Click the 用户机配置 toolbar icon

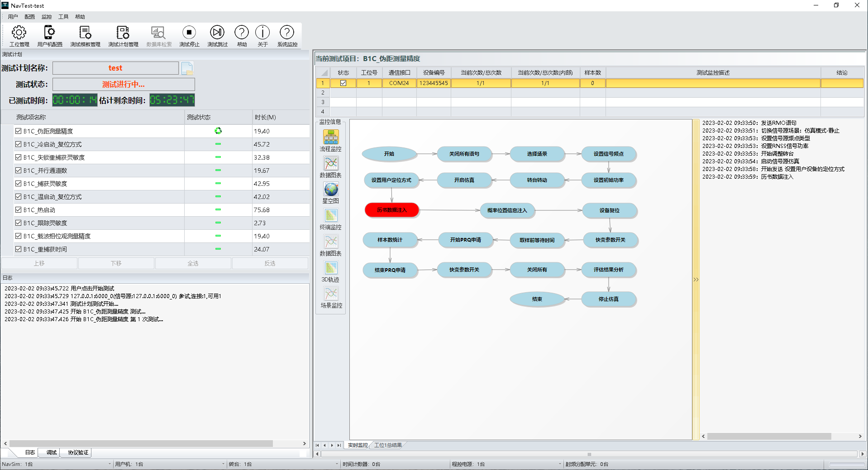49,36
